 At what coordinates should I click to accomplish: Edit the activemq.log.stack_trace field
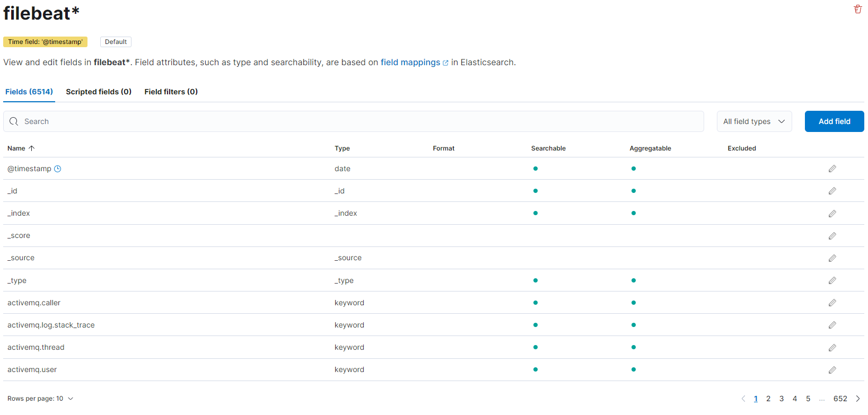pyautogui.click(x=832, y=325)
